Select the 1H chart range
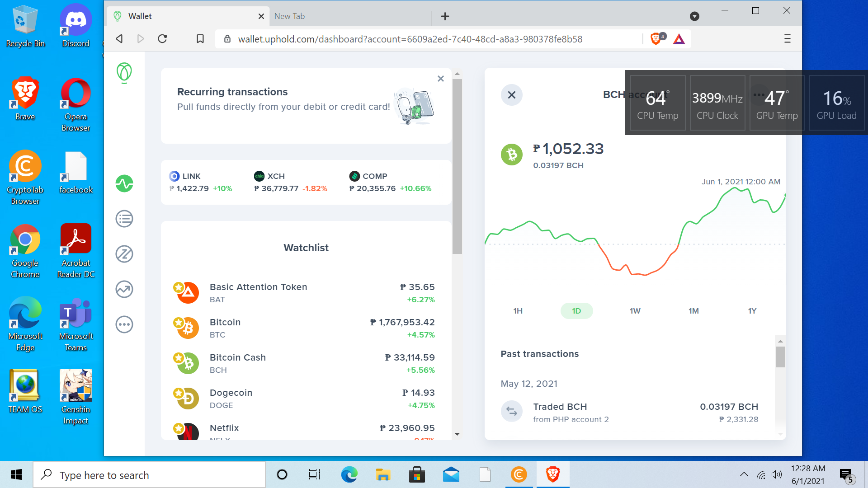868x488 pixels. click(x=518, y=311)
